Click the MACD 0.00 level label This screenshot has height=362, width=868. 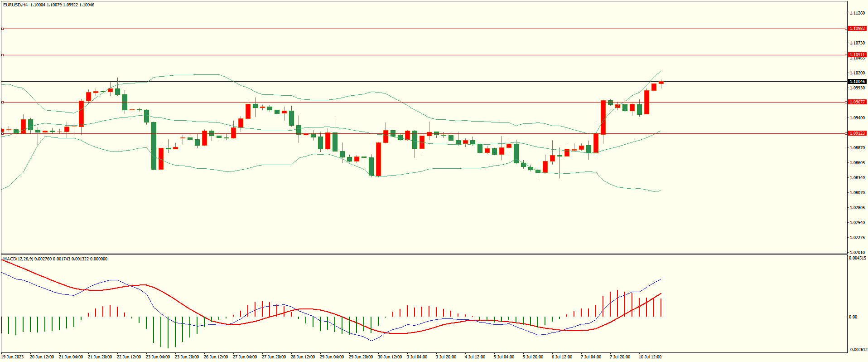pos(852,317)
